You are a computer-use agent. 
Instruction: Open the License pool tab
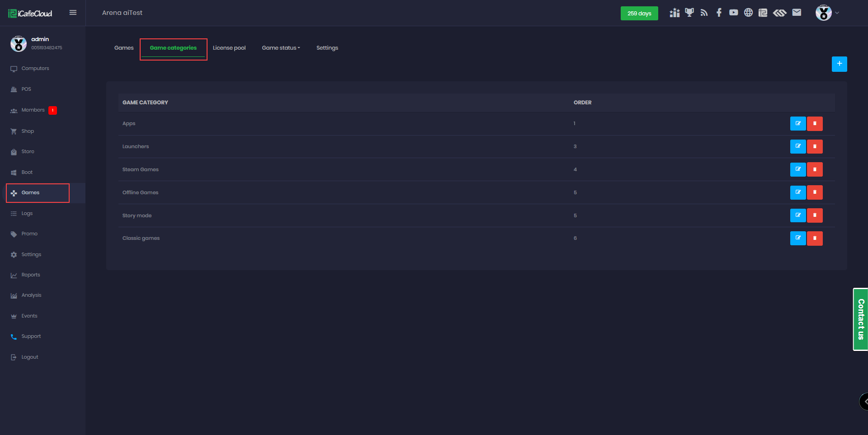point(229,48)
